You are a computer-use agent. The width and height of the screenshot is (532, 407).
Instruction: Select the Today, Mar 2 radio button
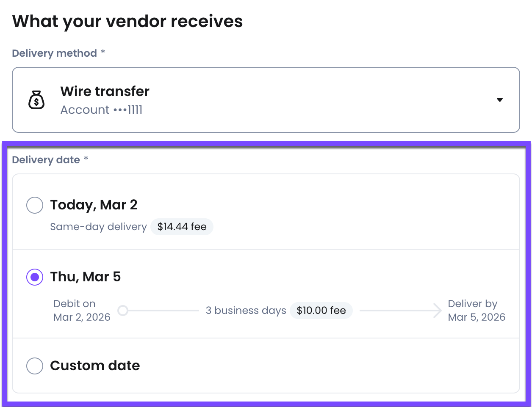[35, 205]
